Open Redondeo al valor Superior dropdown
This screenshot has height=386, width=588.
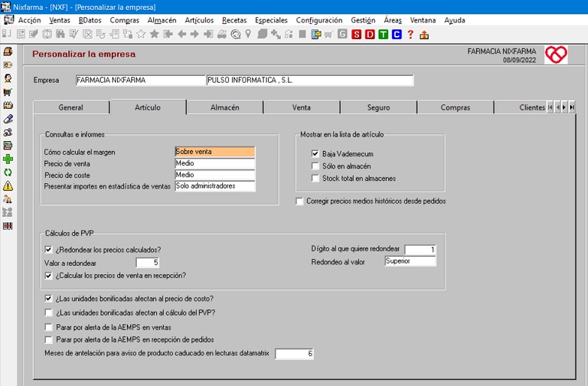[x=410, y=261]
